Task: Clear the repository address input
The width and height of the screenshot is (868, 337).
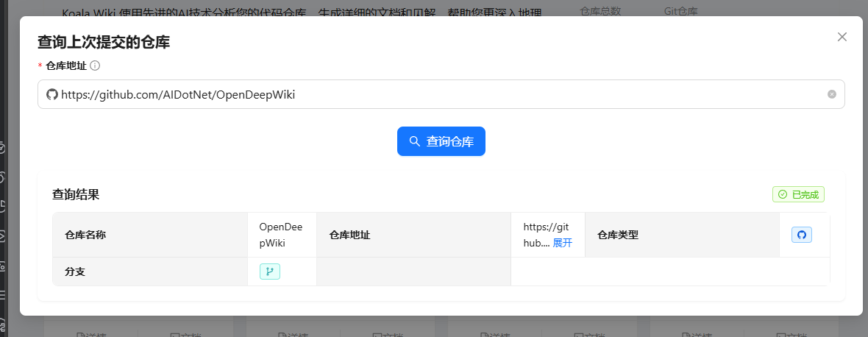Action: pyautogui.click(x=831, y=95)
